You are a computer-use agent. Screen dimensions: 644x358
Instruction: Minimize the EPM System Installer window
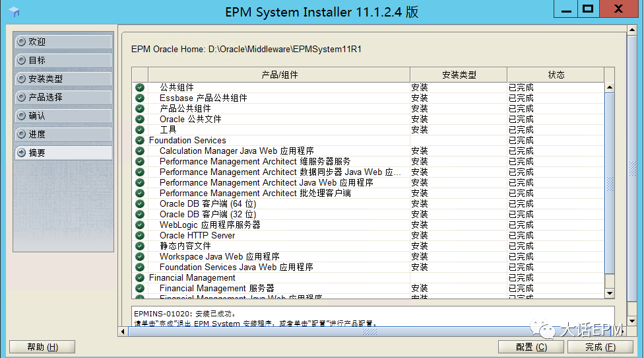click(566, 9)
